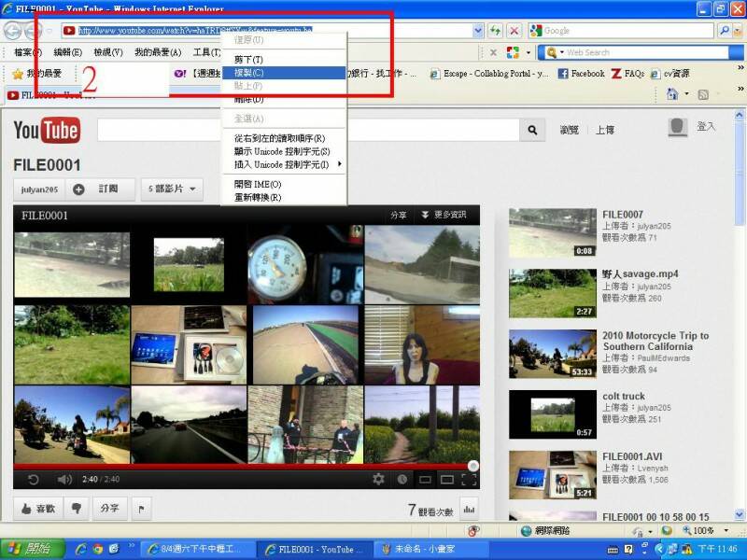747x560 pixels.
Task: Click the browser back arrow button
Action: click(x=13, y=31)
